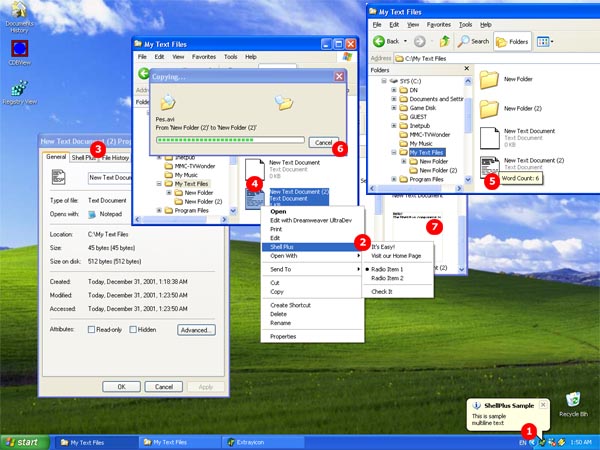Collapse My Text Files in right tree
Viewport: 600px width, 450px height.
pyautogui.click(x=394, y=152)
